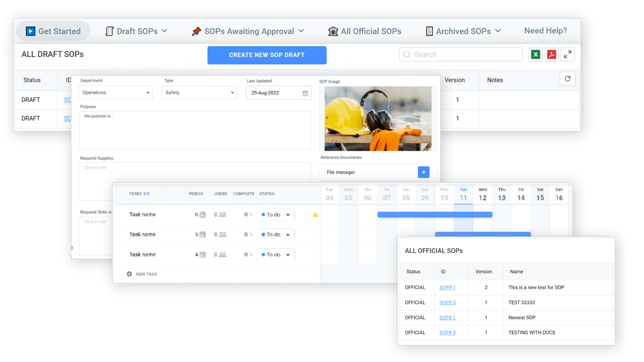644x362 pixels.
Task: Click the SOP hard hat image
Action: pos(378,119)
